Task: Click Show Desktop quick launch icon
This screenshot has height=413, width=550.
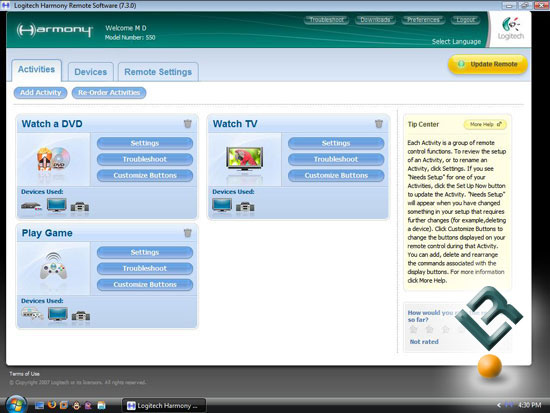Action: coord(39,405)
